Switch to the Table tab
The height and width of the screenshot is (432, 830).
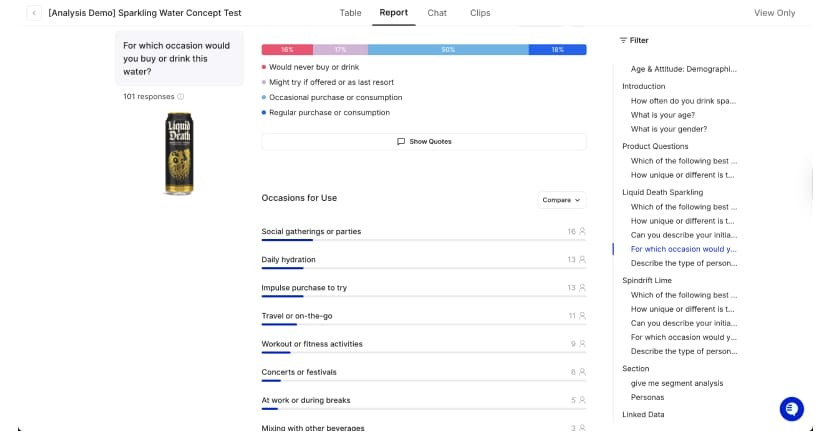(350, 13)
